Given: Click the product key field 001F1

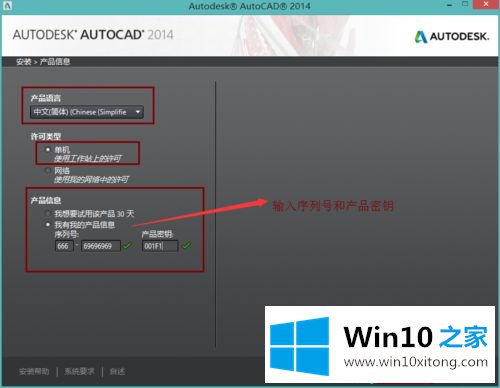Looking at the screenshot, I should pos(160,246).
